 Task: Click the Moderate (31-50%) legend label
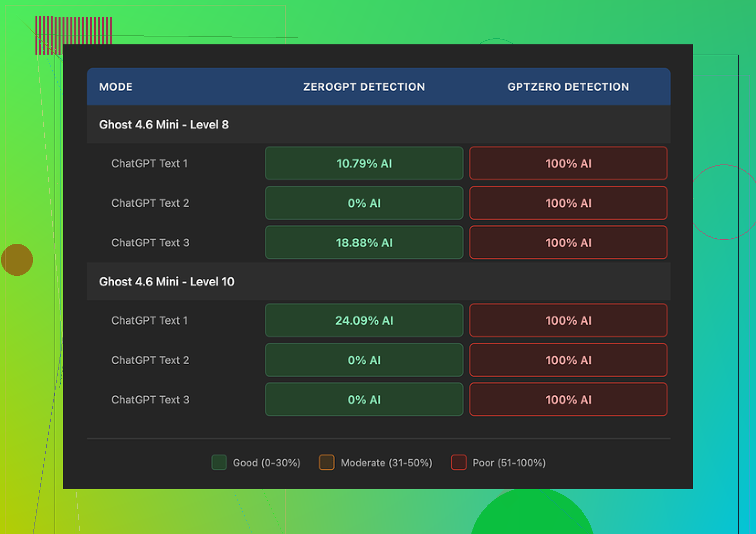pyautogui.click(x=386, y=463)
